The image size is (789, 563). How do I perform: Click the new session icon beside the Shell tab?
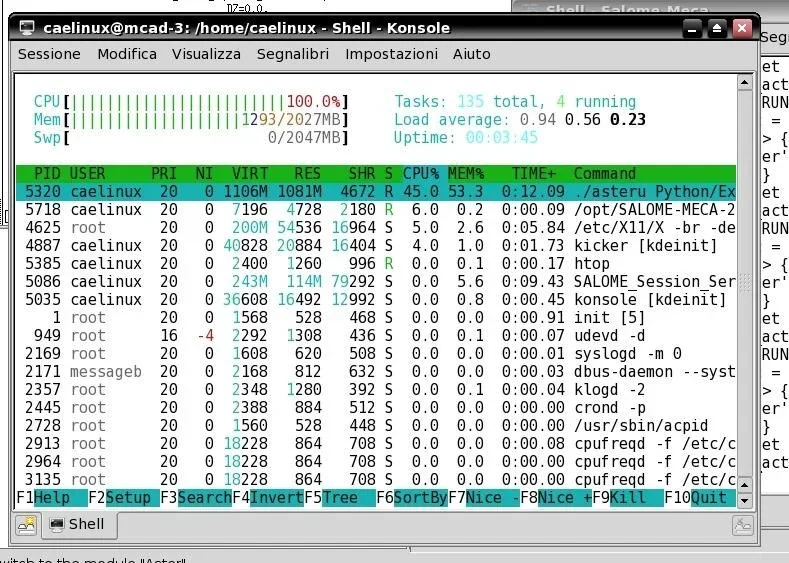click(x=27, y=525)
